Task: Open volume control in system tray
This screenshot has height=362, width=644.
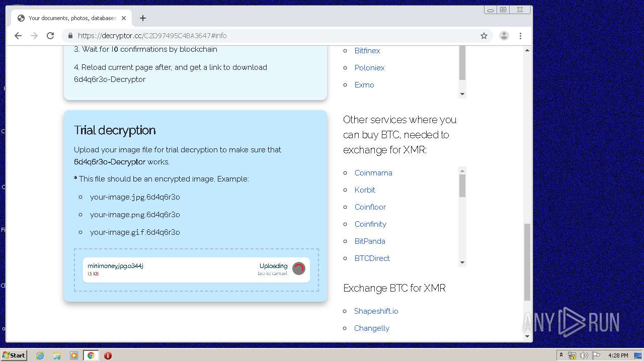Action: (x=584, y=355)
